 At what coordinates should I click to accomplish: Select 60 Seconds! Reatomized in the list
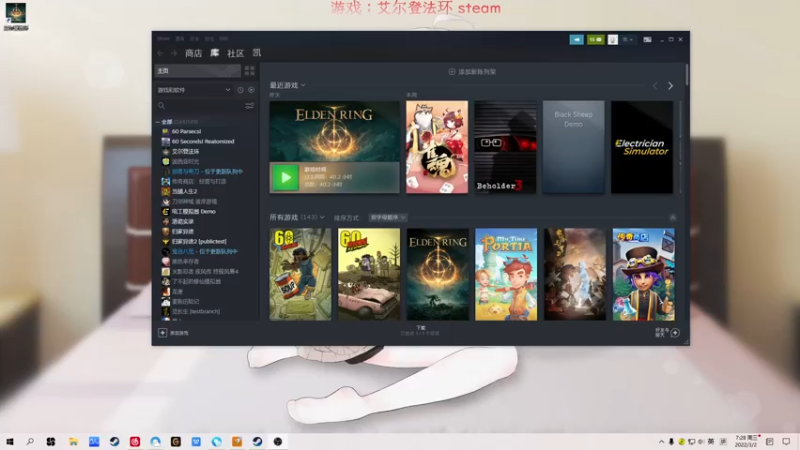tap(203, 141)
